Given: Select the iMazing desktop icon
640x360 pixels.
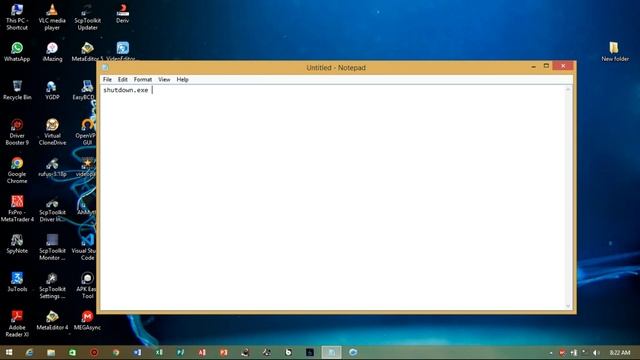Looking at the screenshot, I should click(x=52, y=52).
